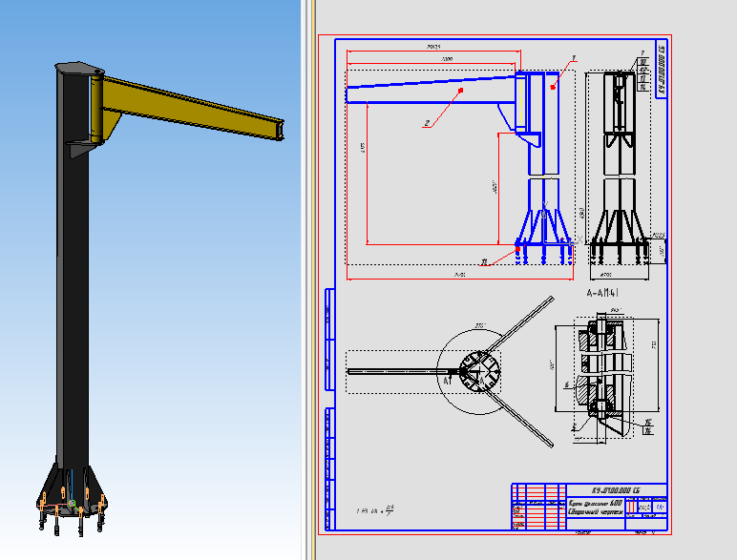Click the technical note at sheet bottom-left
This screenshot has width=737, height=560.
(374, 510)
